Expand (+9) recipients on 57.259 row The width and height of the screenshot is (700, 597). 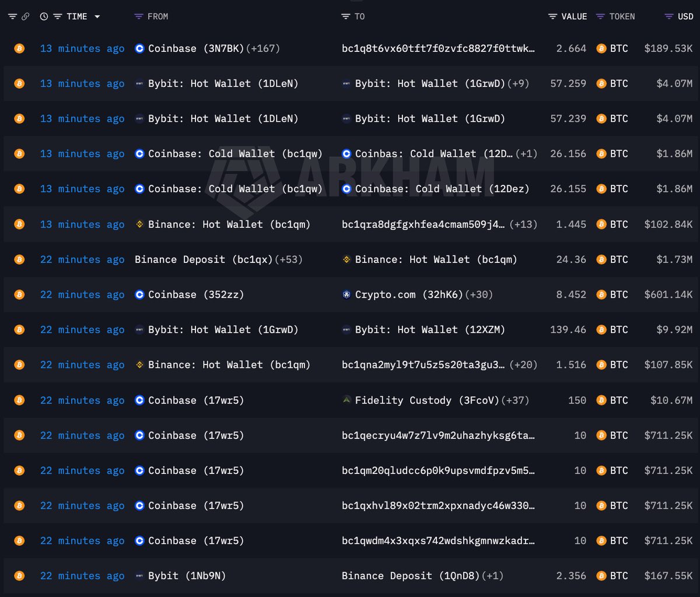point(518,83)
